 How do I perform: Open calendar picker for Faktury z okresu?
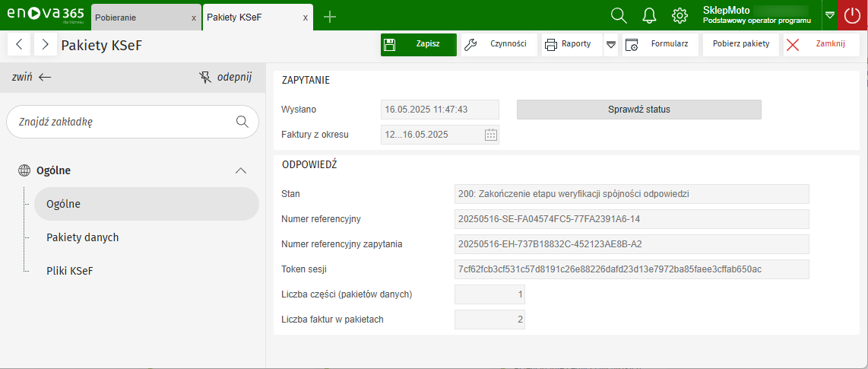(491, 135)
